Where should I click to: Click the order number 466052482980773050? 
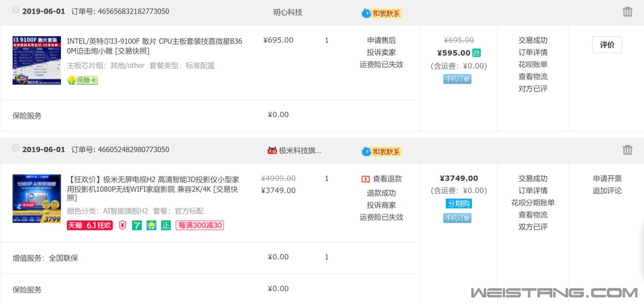click(133, 150)
